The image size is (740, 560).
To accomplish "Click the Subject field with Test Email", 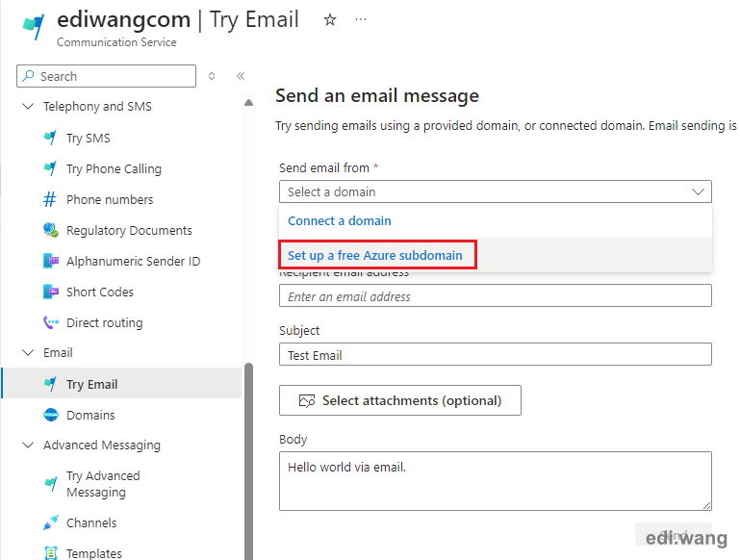I will coord(495,354).
